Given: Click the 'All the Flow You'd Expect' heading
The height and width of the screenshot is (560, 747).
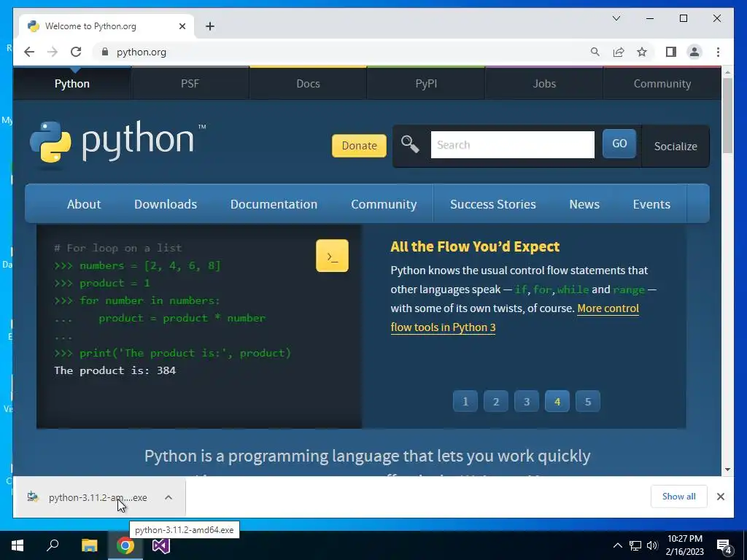Looking at the screenshot, I should pos(475,246).
